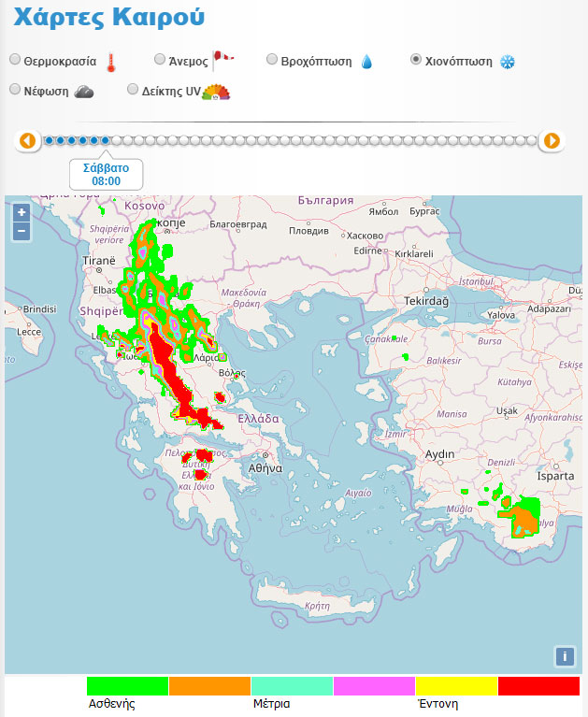The width and height of the screenshot is (588, 717).
Task: Zoom out on the map with minus button
Action: tap(22, 232)
